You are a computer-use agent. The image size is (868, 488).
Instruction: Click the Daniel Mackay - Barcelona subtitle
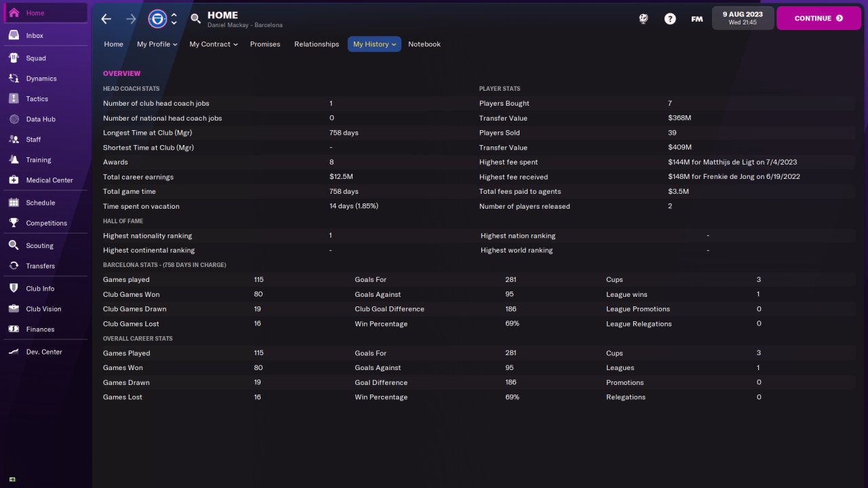tap(245, 25)
